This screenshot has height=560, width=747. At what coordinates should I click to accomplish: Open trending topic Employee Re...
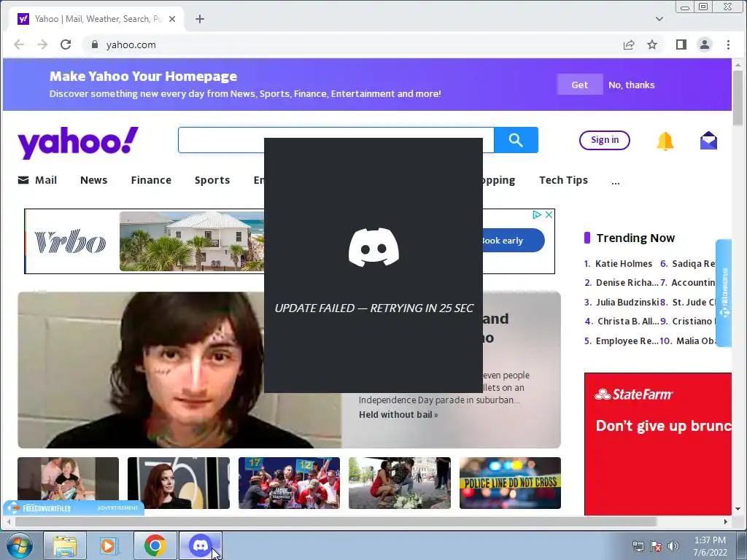tap(627, 341)
